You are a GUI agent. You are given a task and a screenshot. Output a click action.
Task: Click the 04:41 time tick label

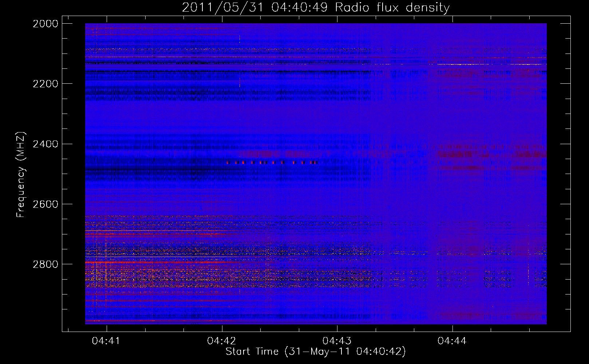[x=106, y=341]
